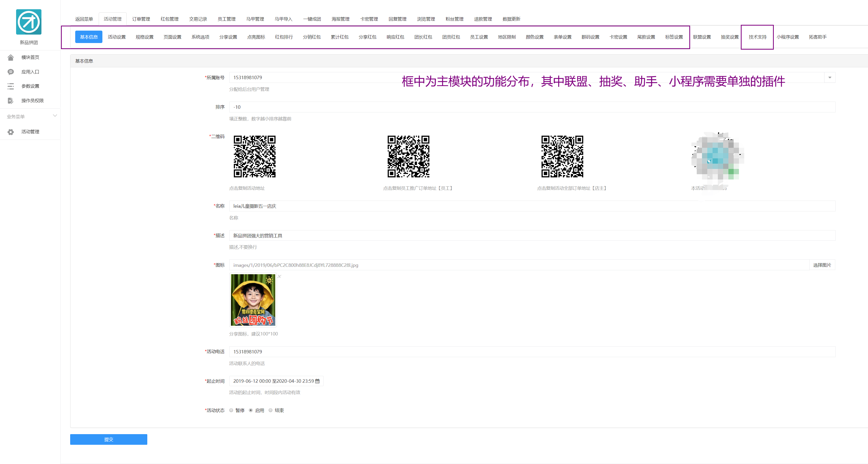Select the 基本信息 sub-tab
868x464 pixels.
(89, 37)
